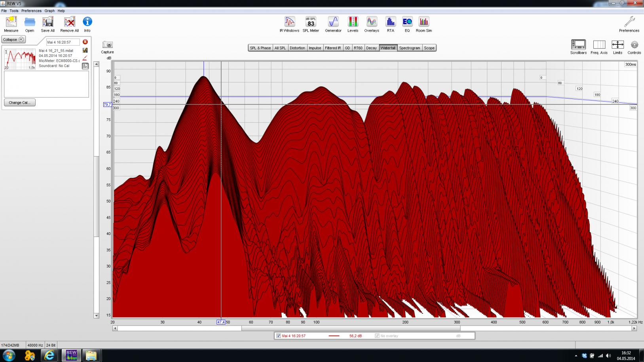Start a new measurement with the Measure icon

[11, 25]
